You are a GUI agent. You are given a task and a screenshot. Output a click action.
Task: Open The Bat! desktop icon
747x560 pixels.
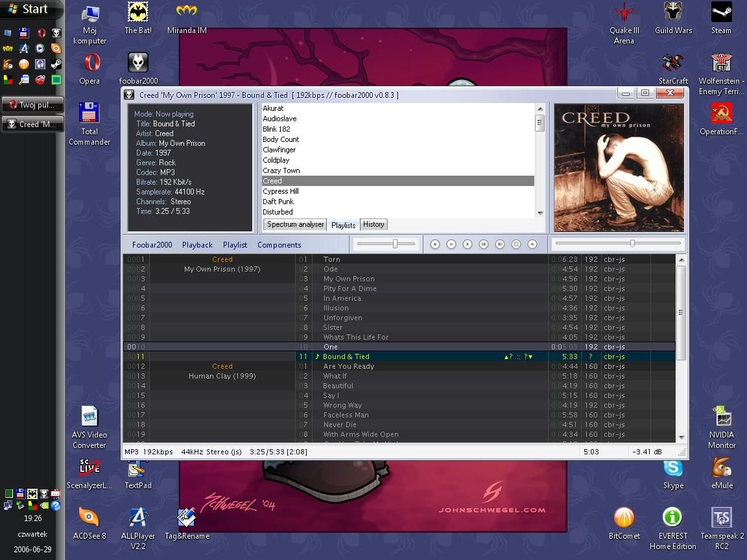tap(138, 18)
